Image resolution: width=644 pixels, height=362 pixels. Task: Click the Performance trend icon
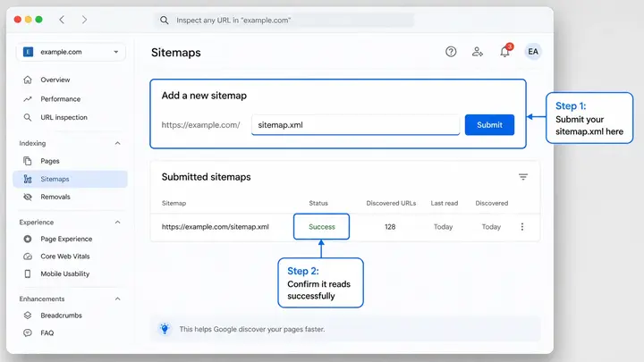coord(28,99)
